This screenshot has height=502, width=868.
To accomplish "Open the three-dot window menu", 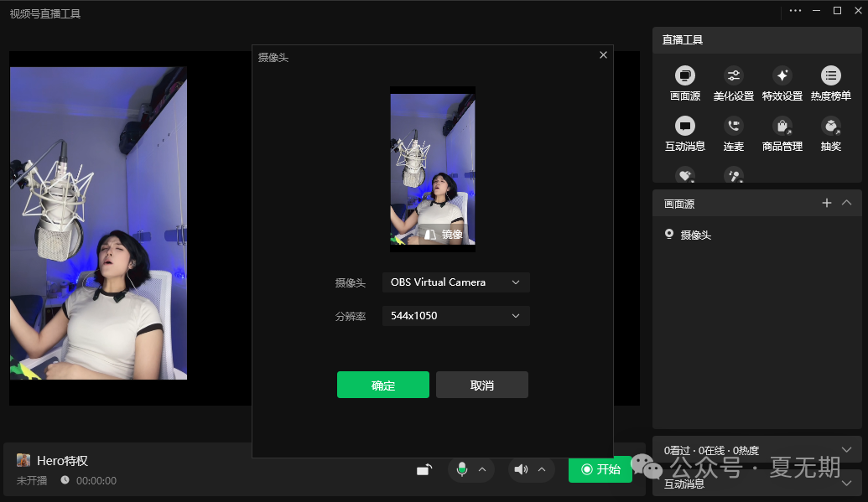I will 795,11.
